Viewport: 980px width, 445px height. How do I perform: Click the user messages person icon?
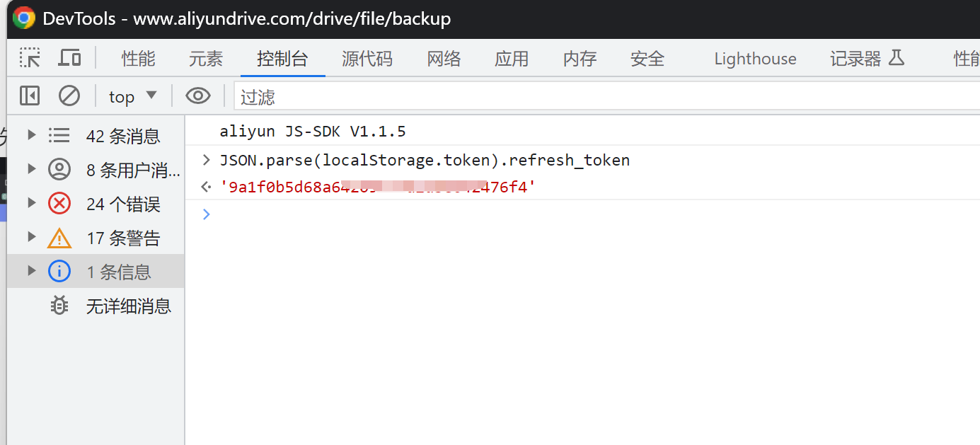coord(59,170)
